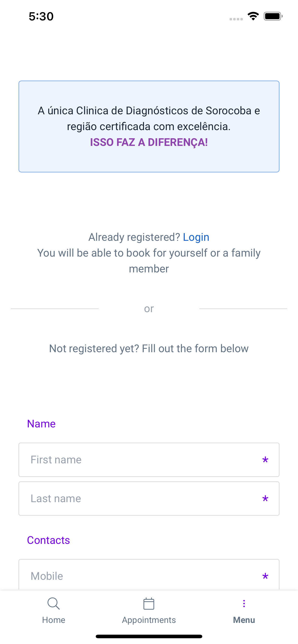The height and width of the screenshot is (644, 298).
Task: Tap the Home magnifier icon
Action: click(54, 604)
